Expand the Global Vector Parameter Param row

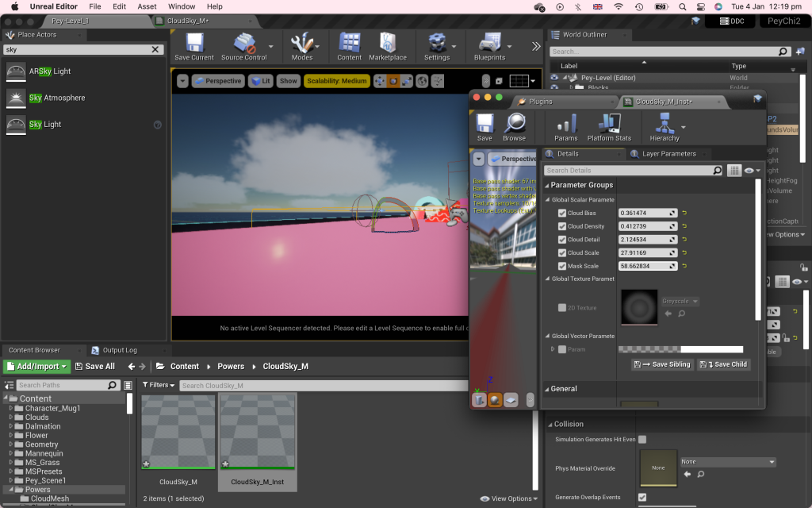tap(553, 349)
